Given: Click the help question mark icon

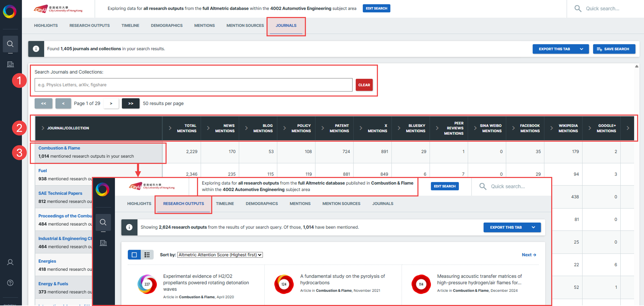Looking at the screenshot, I should pyautogui.click(x=10, y=283).
